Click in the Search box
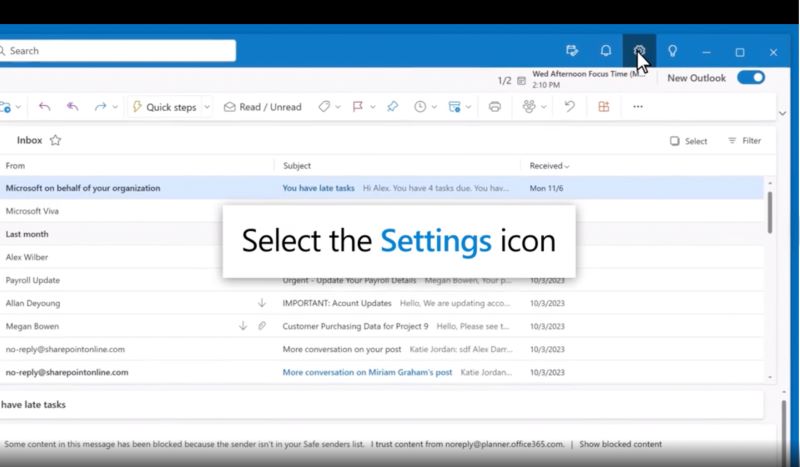This screenshot has width=800, height=467. [x=120, y=51]
